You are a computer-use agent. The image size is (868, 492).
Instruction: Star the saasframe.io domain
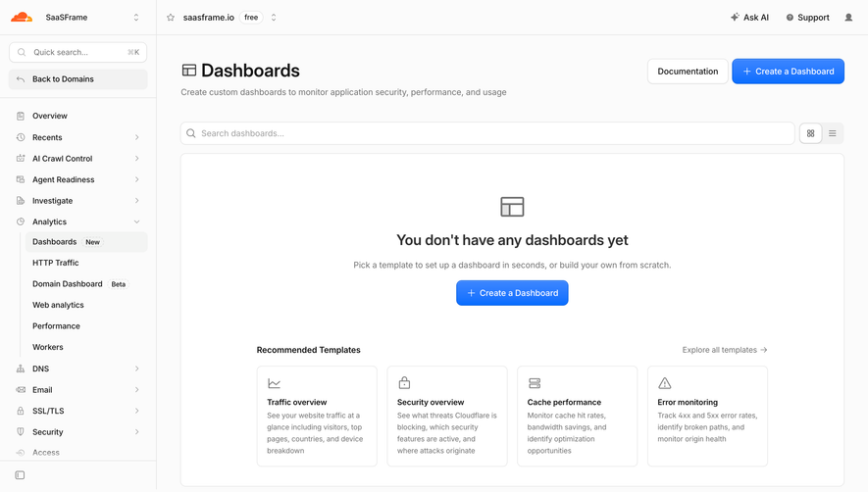click(x=171, y=18)
